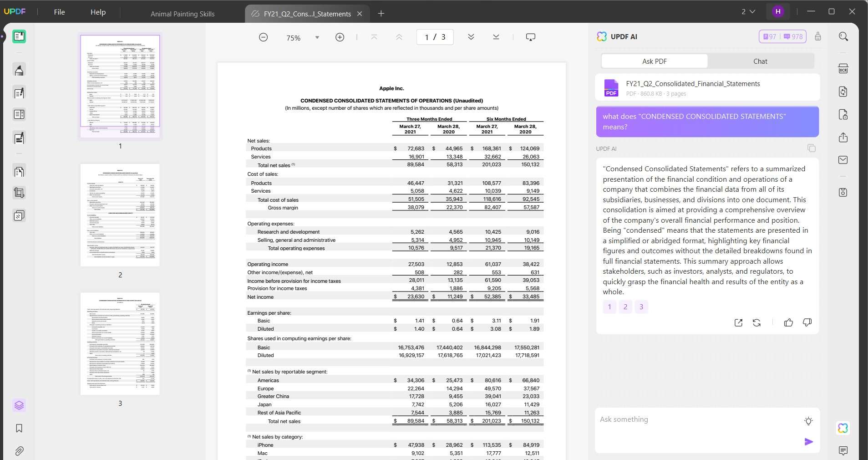Screen dimensions: 868x460
Task: Open the Fill and Sign form tool
Action: 19,138
